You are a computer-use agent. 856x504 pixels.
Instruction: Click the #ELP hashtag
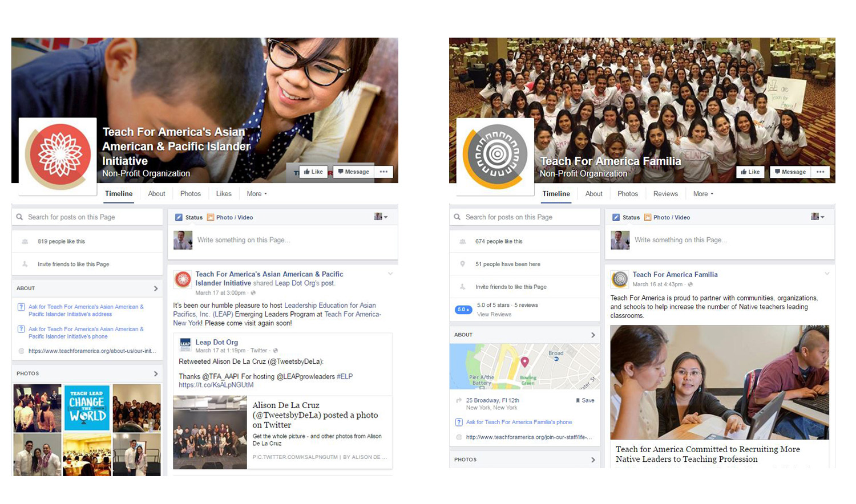pos(345,376)
